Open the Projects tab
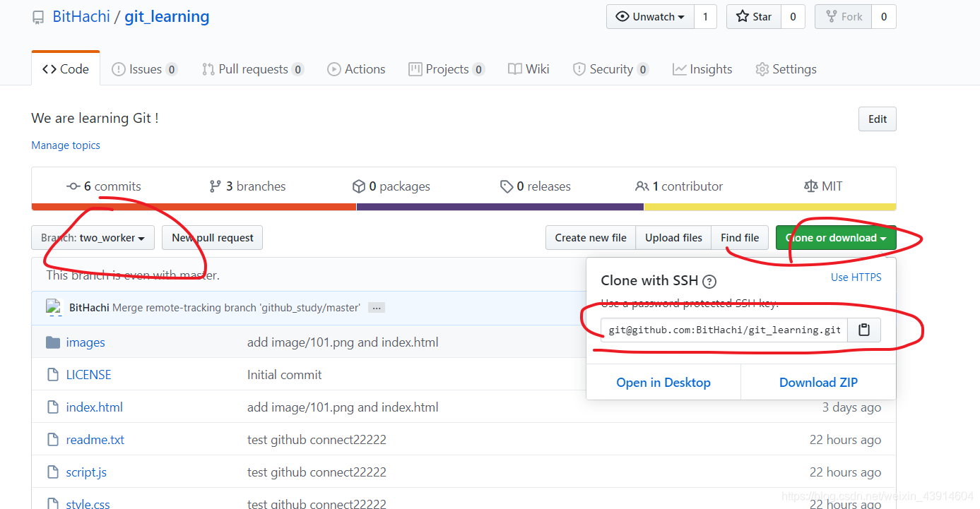 coord(447,69)
